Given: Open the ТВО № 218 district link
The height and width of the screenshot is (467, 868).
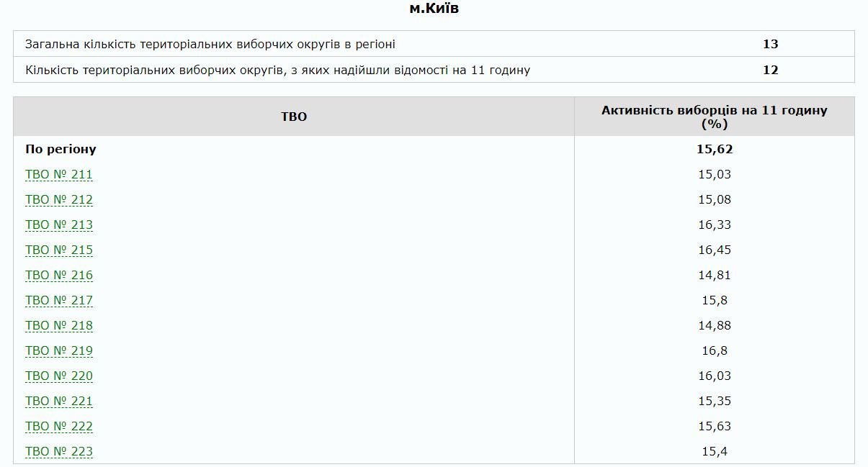Looking at the screenshot, I should (x=60, y=325).
